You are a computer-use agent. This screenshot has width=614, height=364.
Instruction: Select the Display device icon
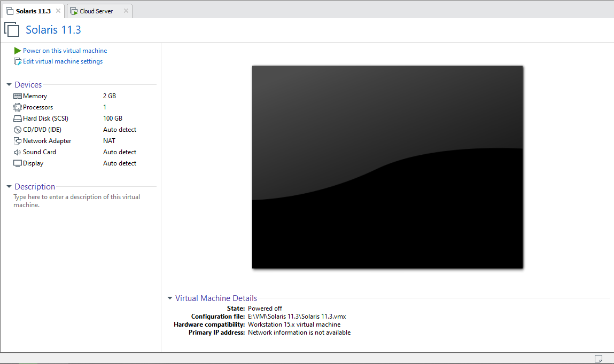click(18, 163)
